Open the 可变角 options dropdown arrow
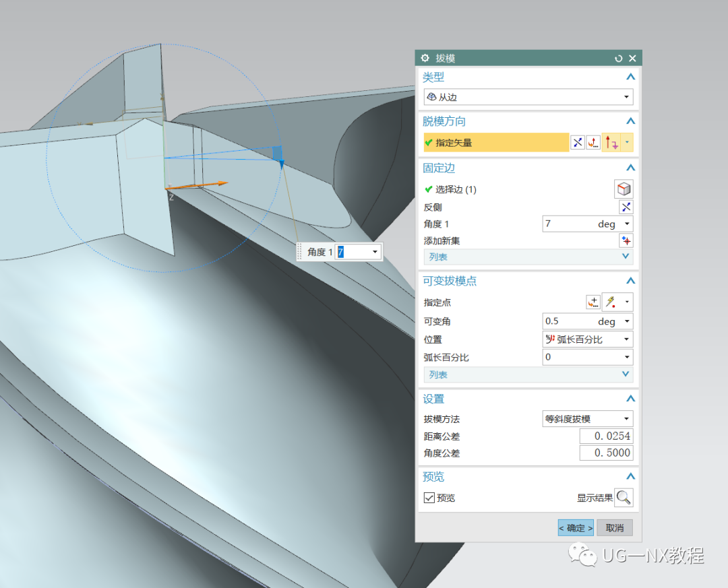The image size is (728, 588). pos(628,321)
